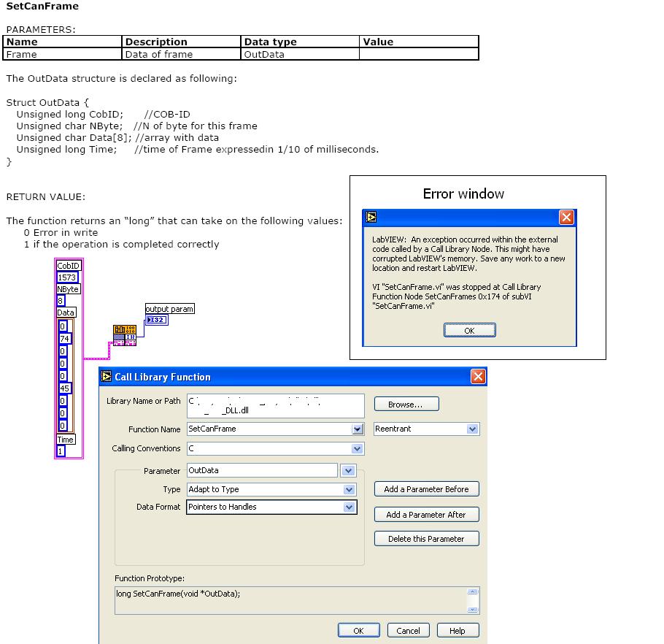The image size is (664, 644).
Task: Open the Type dropdown showing Adapt to Type
Action: [x=349, y=489]
